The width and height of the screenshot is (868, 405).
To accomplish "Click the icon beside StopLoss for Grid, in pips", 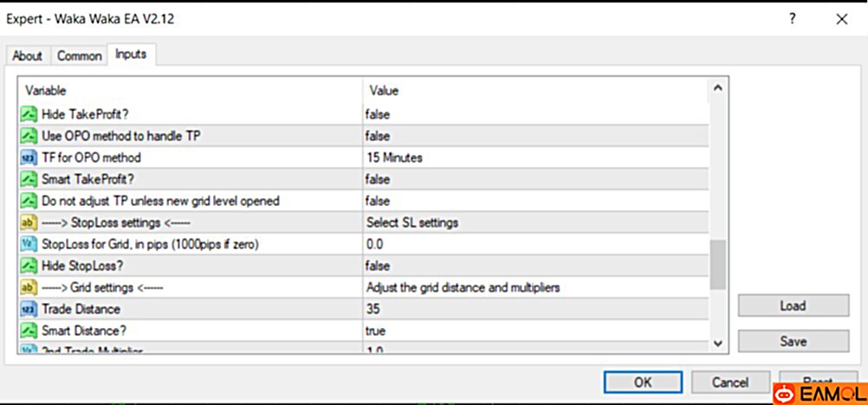I will (x=29, y=244).
